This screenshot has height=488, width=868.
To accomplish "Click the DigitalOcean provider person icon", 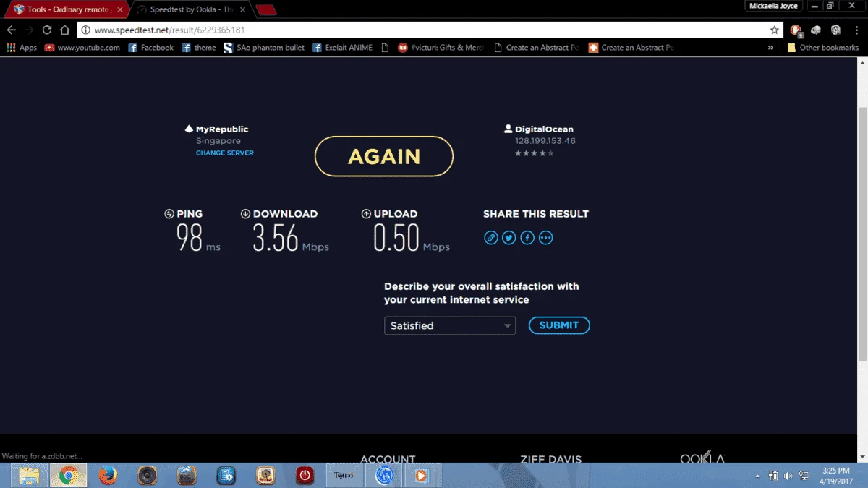I will [x=509, y=129].
